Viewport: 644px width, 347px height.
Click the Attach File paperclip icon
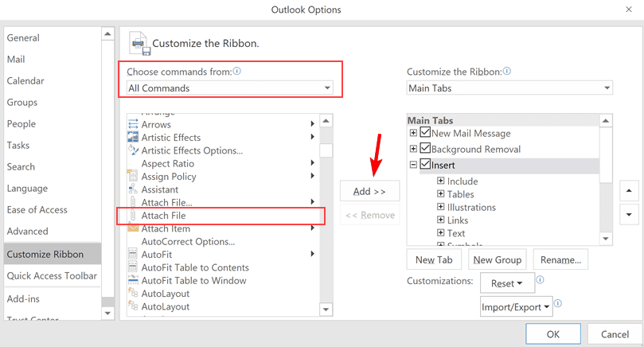click(133, 215)
